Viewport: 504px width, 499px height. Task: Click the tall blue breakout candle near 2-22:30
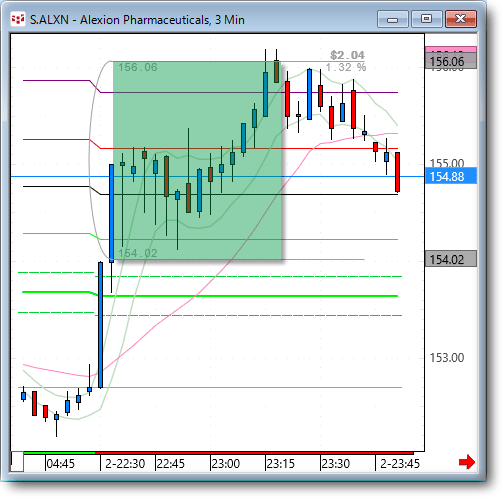[100, 325]
